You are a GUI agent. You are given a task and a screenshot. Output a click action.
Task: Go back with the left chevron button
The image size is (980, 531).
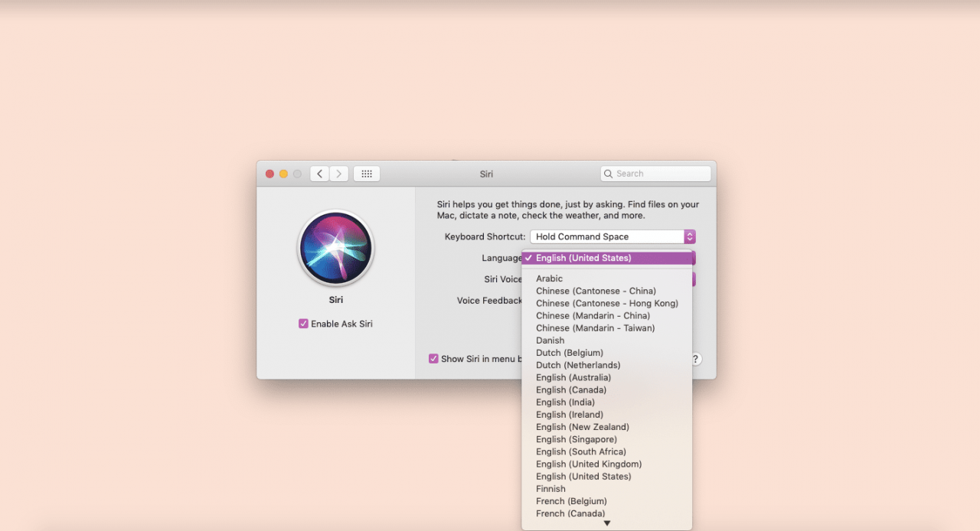tap(320, 174)
